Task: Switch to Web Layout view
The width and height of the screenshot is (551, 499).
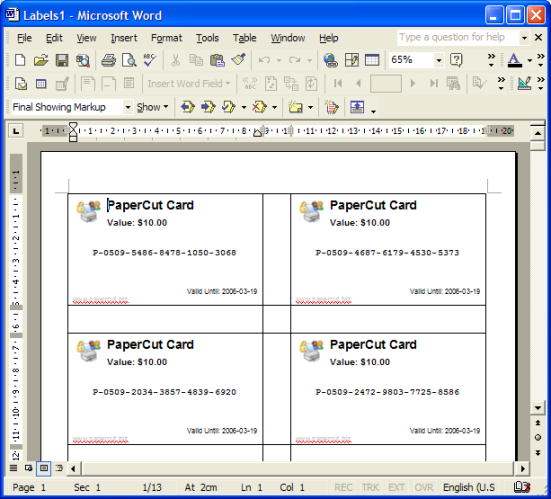Action: coord(28,468)
